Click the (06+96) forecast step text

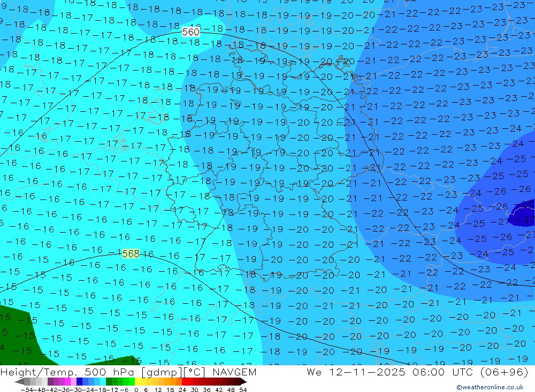point(503,372)
